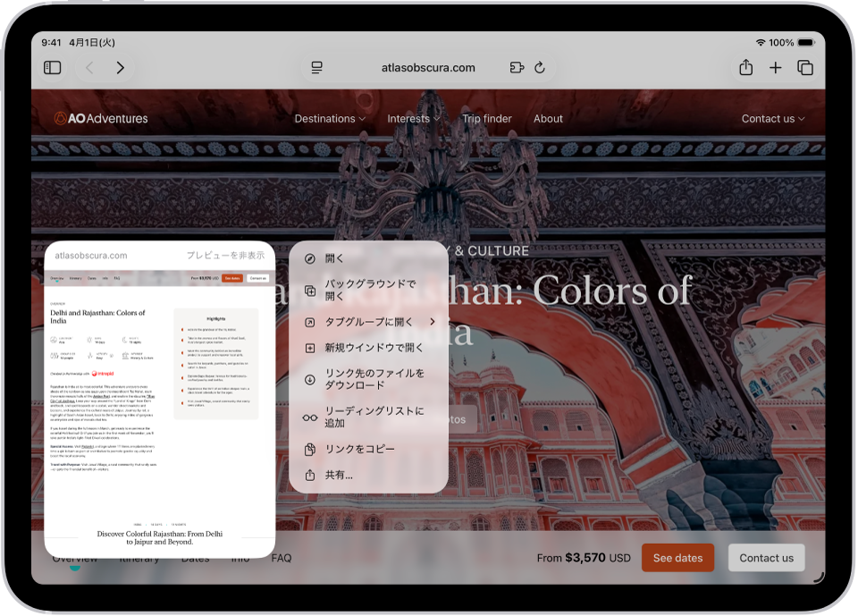
Task: Tap the tab group icon in menu
Action: click(x=310, y=322)
